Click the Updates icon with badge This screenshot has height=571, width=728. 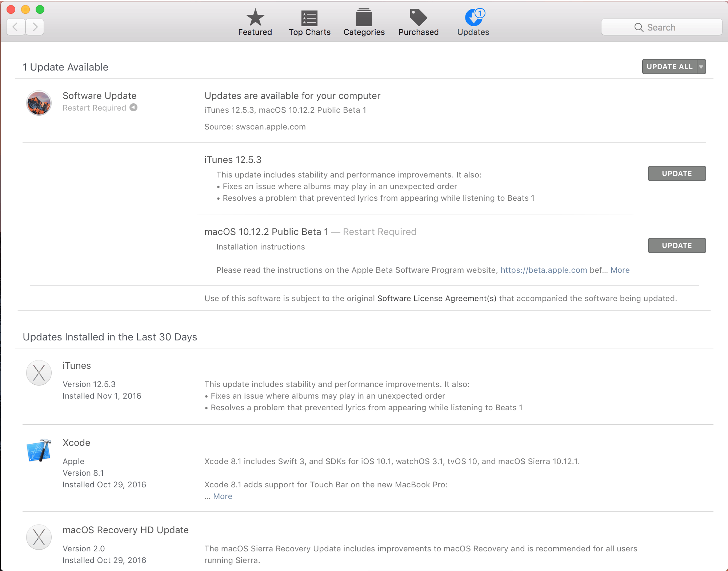coord(473,17)
